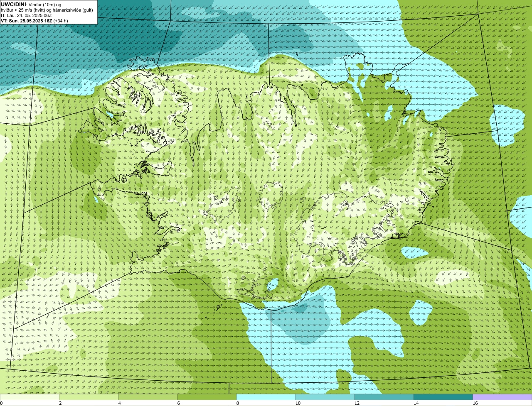Click the legend scale label '6'
Viewport: 532px width, 406px height.
[179, 403]
